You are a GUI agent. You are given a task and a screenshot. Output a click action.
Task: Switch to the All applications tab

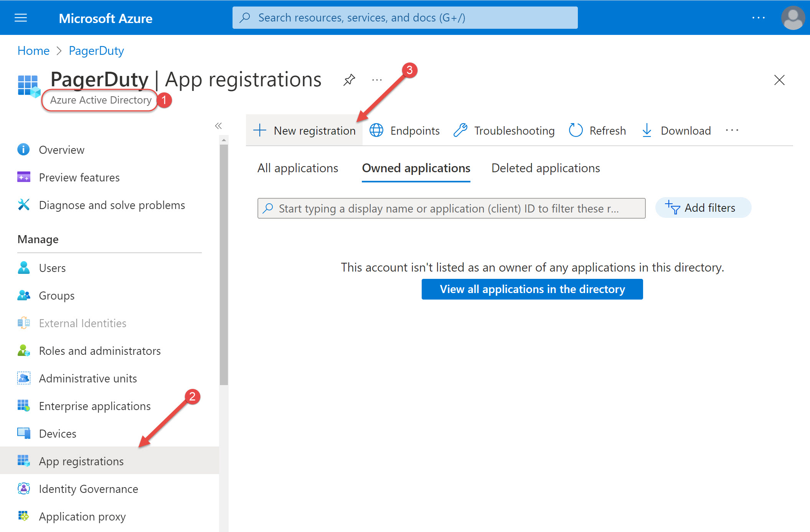click(298, 168)
